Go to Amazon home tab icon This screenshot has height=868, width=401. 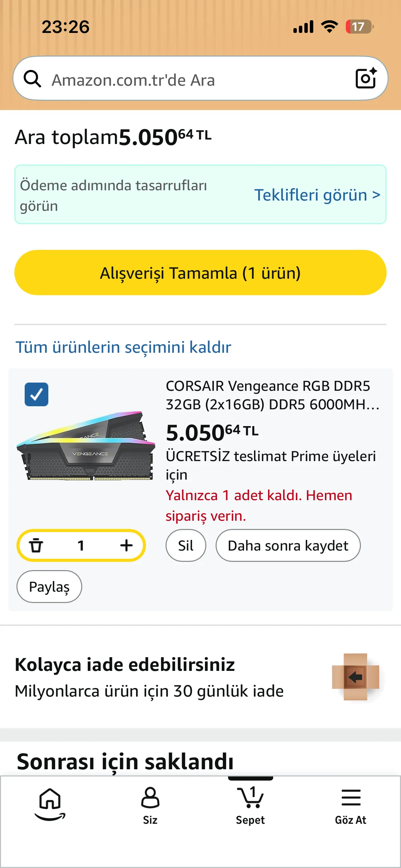click(x=50, y=804)
